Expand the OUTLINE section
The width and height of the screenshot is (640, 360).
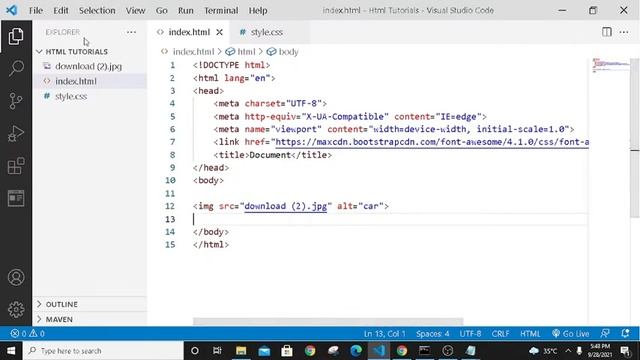pos(62,304)
